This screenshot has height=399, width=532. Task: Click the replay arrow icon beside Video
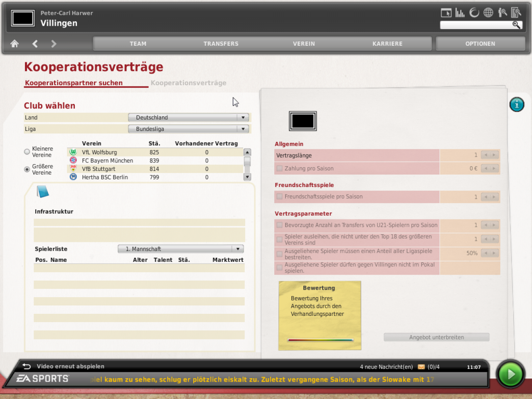point(27,366)
